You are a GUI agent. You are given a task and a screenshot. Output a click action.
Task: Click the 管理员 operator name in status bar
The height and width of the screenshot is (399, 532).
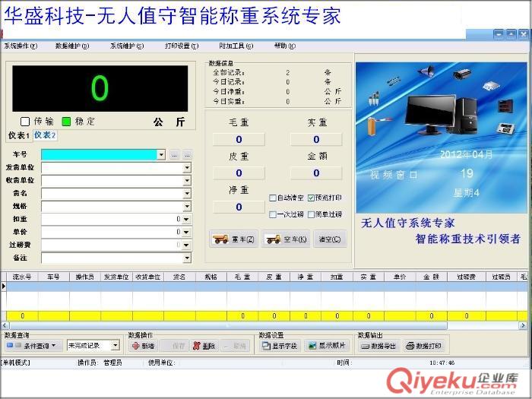[x=112, y=363]
